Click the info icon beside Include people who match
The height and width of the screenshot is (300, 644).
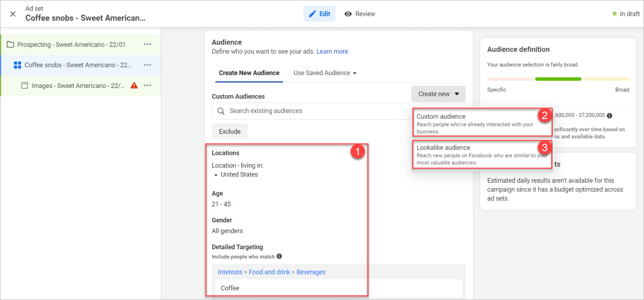280,256
